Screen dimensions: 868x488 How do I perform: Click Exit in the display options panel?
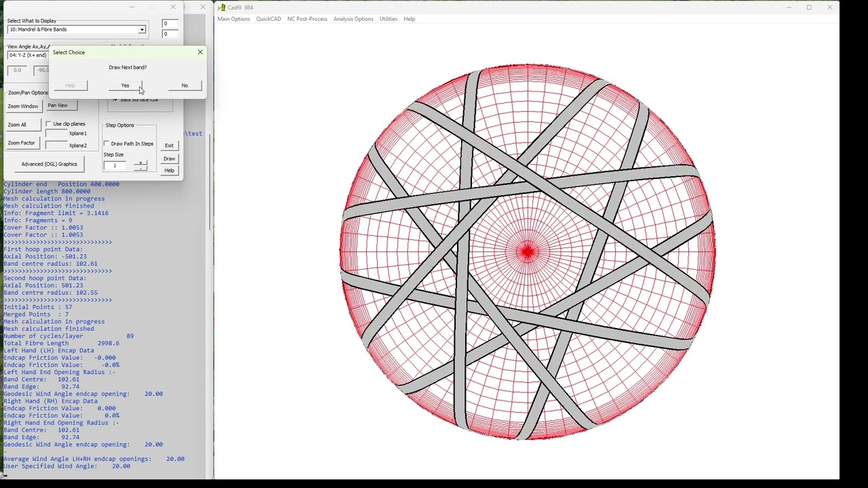click(x=169, y=146)
